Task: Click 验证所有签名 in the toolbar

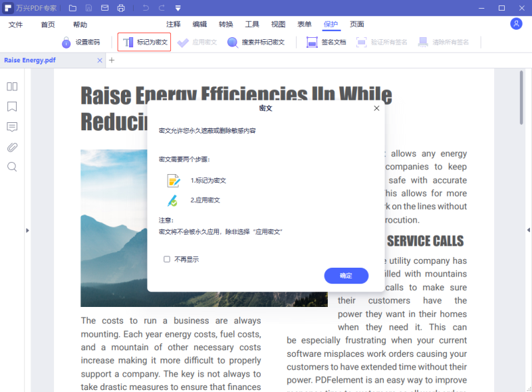Action: pos(382,43)
